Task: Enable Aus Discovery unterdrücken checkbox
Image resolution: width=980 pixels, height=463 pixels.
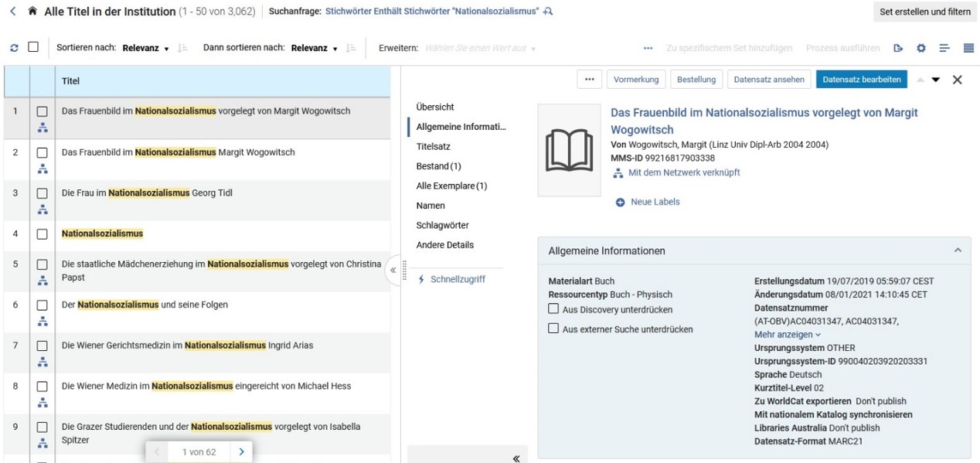Action: pyautogui.click(x=553, y=308)
